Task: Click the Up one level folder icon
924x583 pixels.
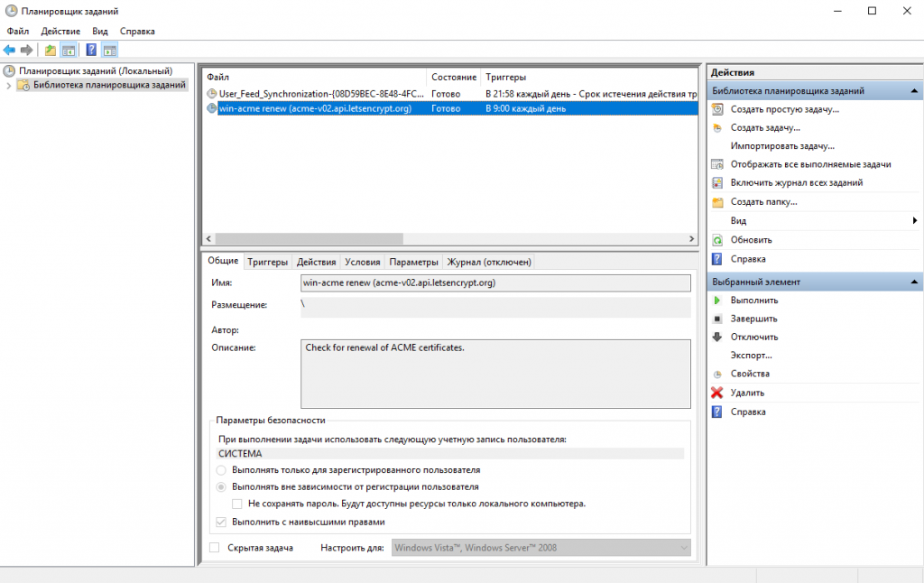Action: [x=51, y=51]
